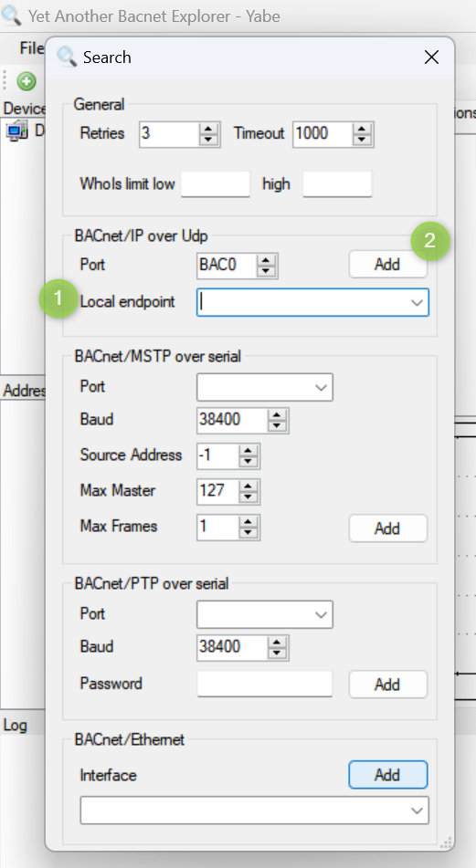This screenshot has width=476, height=868.
Task: Click the green add device icon in main toolbar
Action: (26, 81)
